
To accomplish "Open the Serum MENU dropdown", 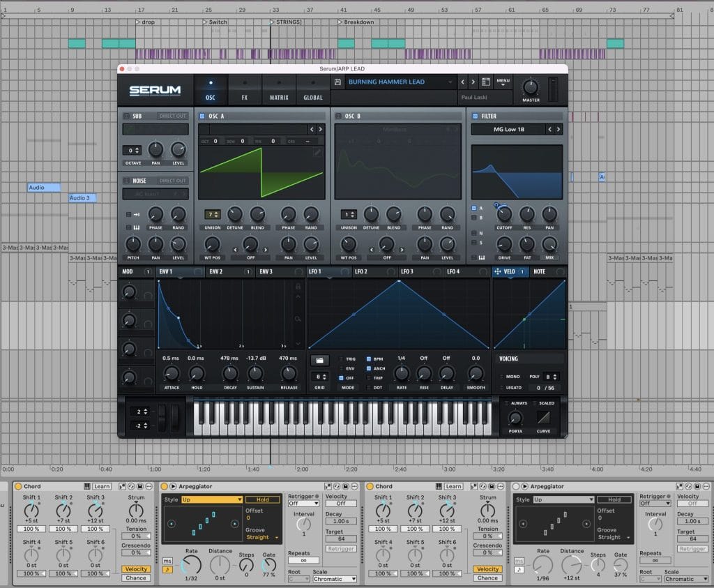I will [503, 82].
